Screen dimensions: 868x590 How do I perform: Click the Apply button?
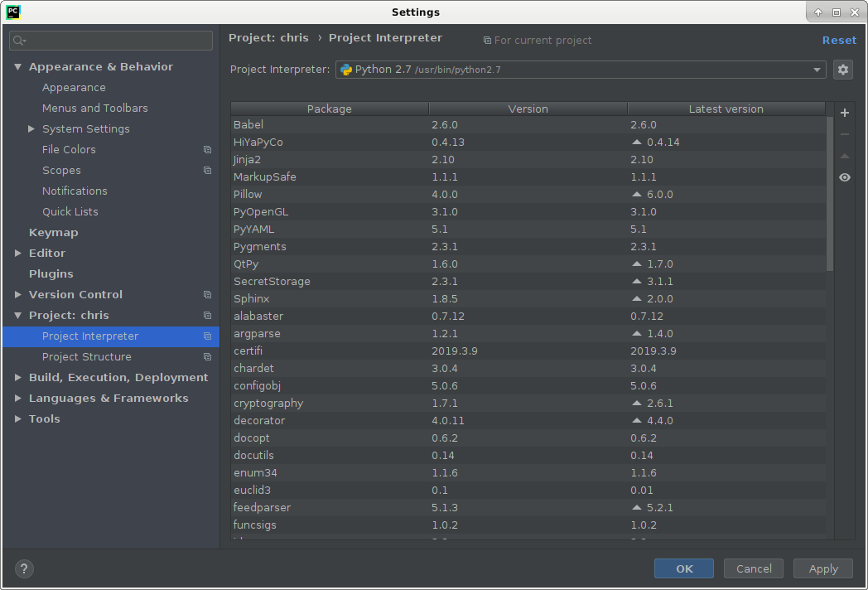[823, 568]
